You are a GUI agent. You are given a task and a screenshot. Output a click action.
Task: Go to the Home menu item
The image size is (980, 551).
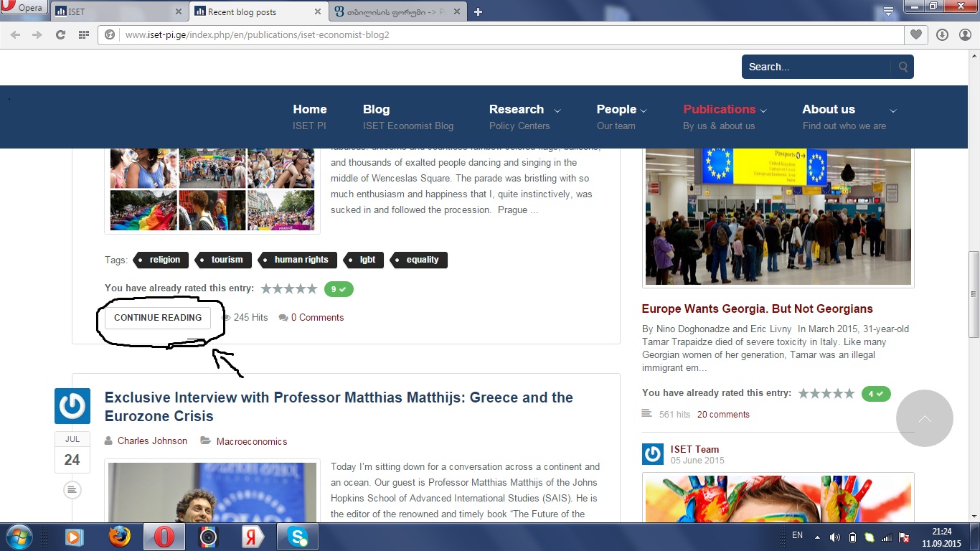pyautogui.click(x=310, y=117)
